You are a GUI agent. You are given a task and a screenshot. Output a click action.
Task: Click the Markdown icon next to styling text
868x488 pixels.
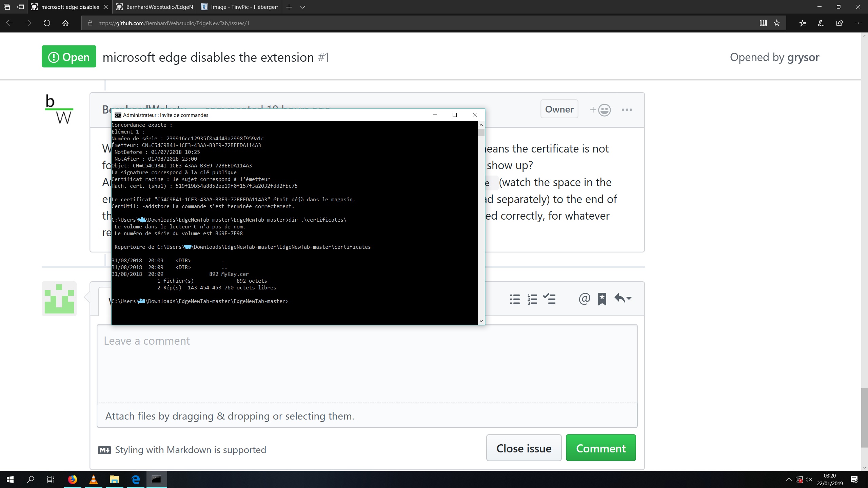(105, 450)
